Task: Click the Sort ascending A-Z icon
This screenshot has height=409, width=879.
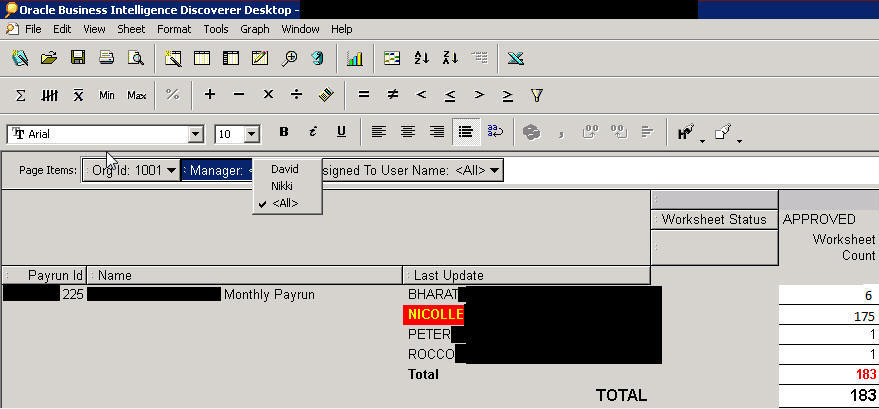Action: coord(422,58)
